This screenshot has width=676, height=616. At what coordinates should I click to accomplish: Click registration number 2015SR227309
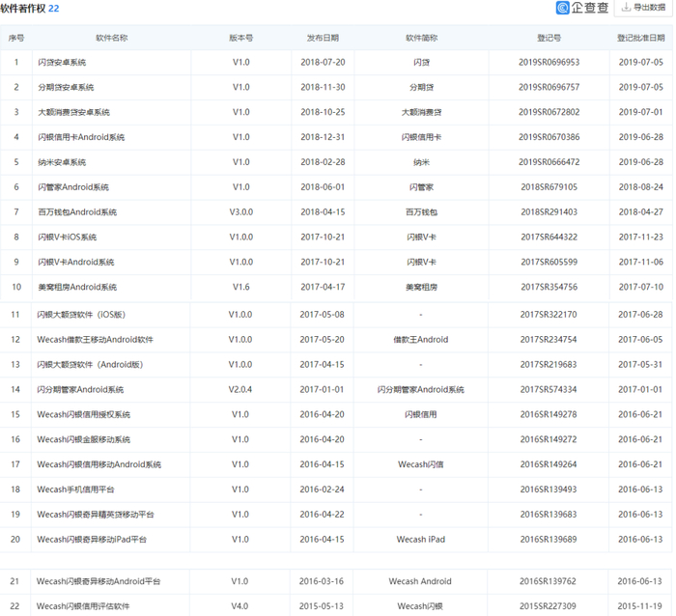(548, 607)
